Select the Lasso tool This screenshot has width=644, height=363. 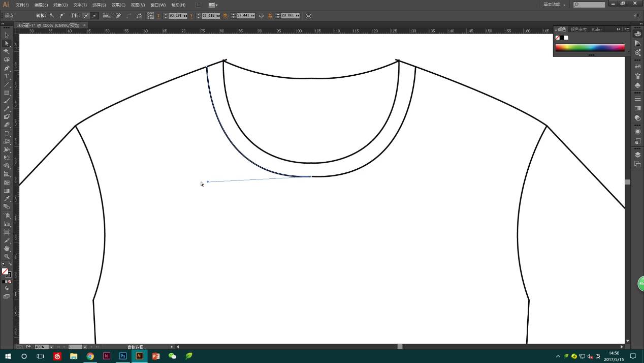click(x=7, y=59)
